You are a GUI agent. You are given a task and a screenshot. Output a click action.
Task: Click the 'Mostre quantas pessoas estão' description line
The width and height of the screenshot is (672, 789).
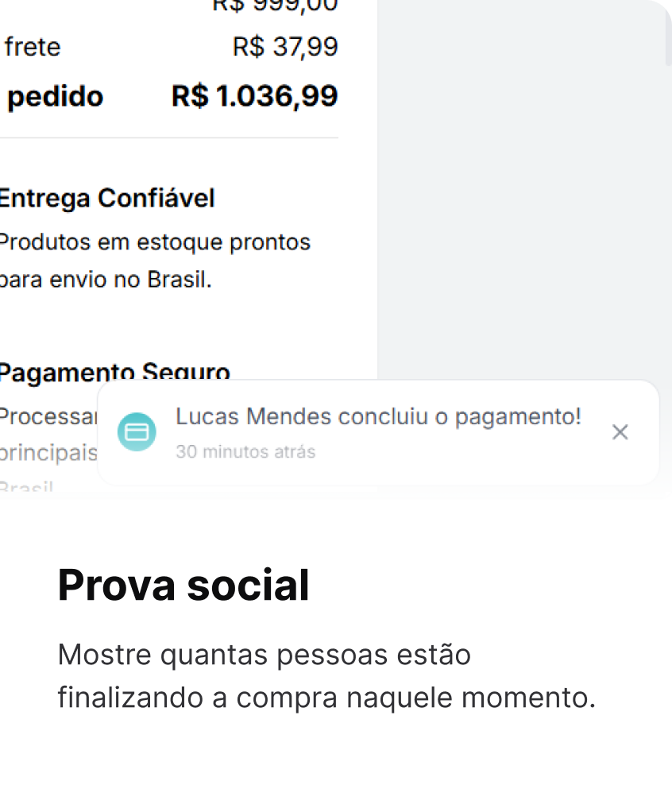pyautogui.click(x=265, y=656)
